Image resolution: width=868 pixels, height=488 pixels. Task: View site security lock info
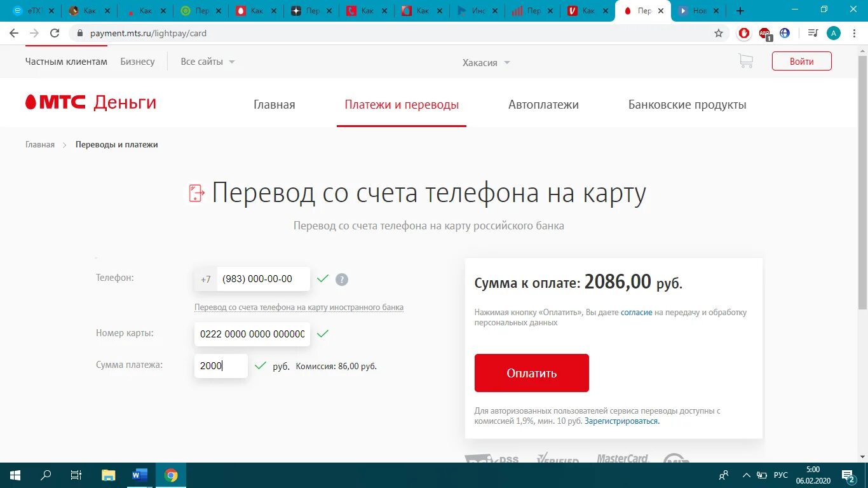[79, 33]
